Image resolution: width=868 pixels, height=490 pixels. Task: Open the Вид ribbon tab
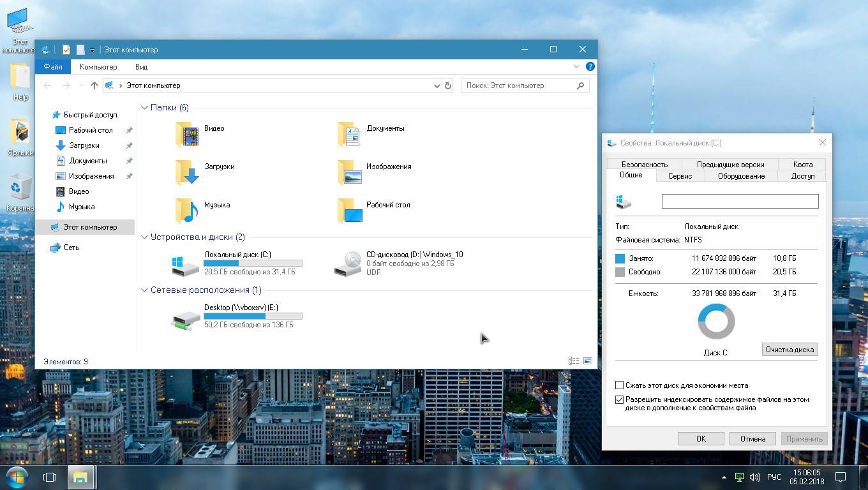[141, 66]
